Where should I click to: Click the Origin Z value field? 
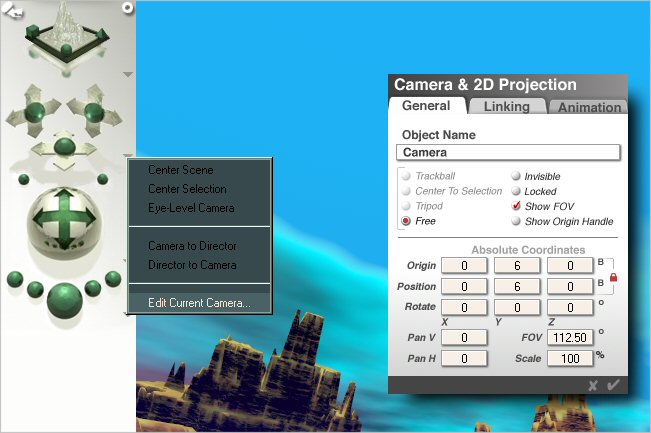point(570,265)
